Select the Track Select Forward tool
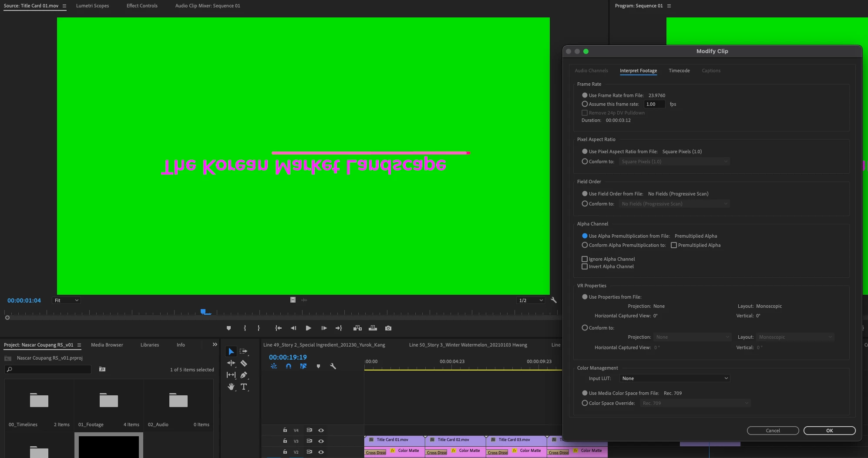This screenshot has height=458, width=868. (244, 351)
